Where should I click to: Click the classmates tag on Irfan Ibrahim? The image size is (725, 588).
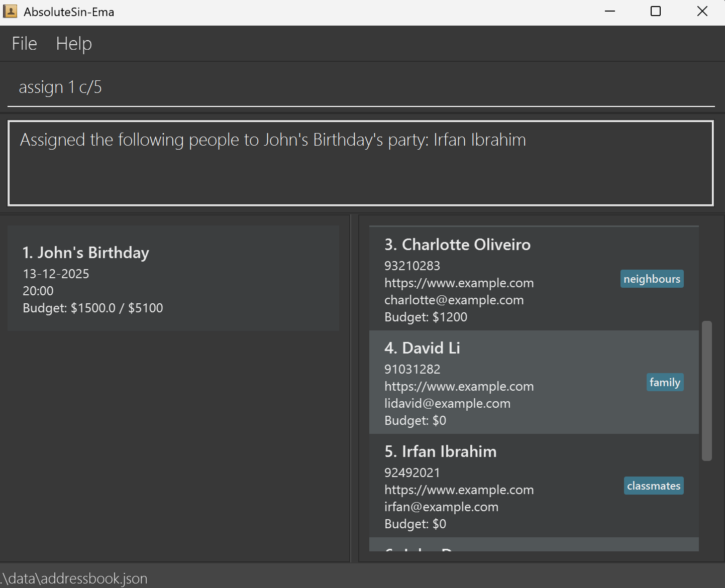[x=653, y=486]
